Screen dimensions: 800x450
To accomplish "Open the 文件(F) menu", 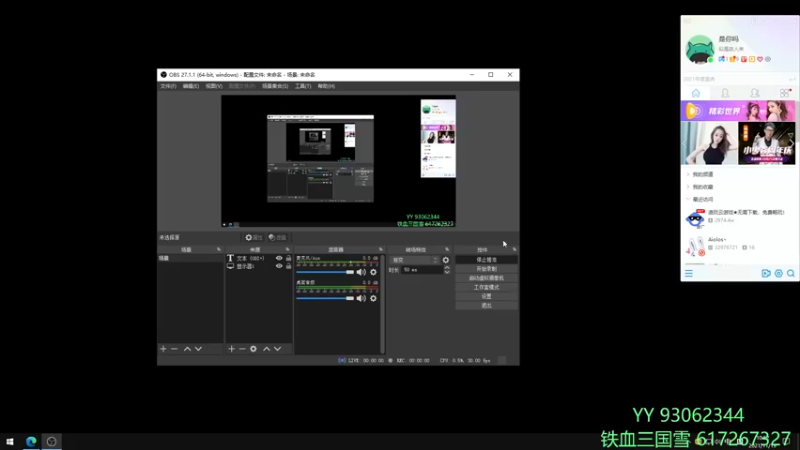I will click(x=168, y=86).
